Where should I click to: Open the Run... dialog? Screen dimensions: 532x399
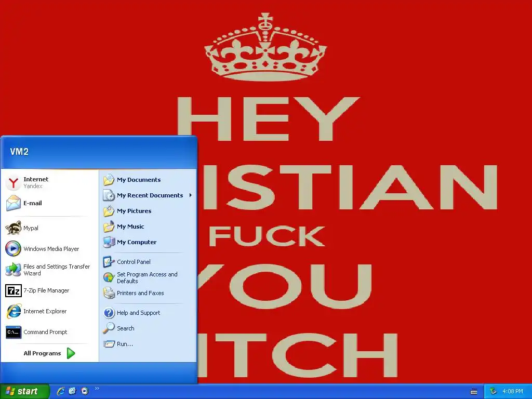tap(148, 344)
